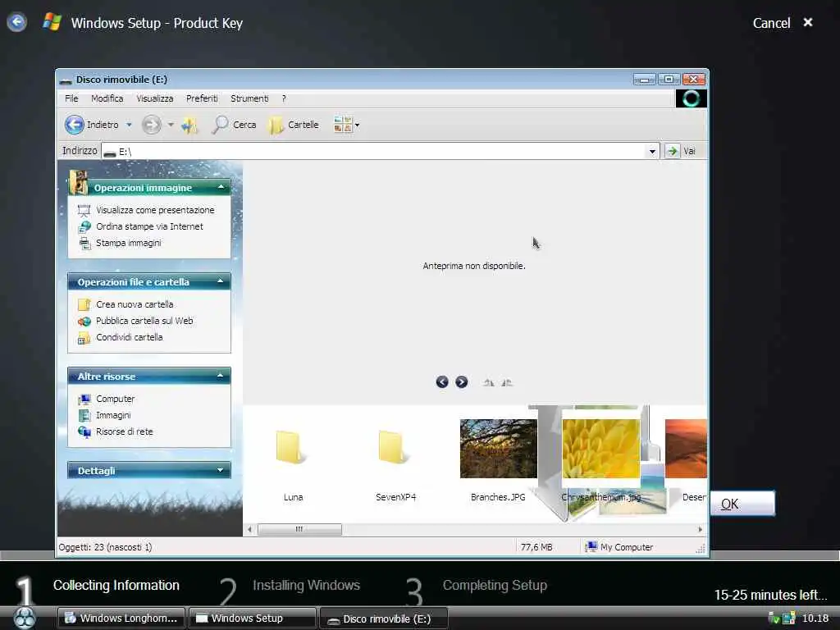Click the network tray icon
The image size is (840, 630).
click(x=788, y=619)
